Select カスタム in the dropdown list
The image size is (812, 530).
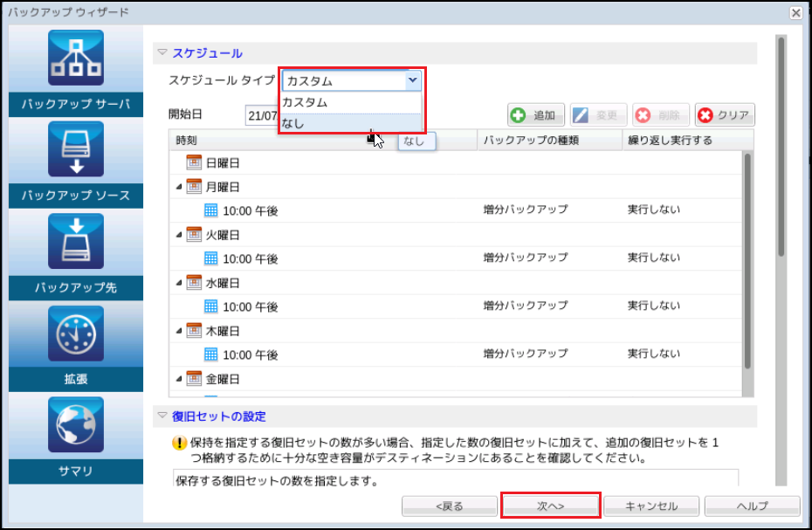click(x=351, y=102)
